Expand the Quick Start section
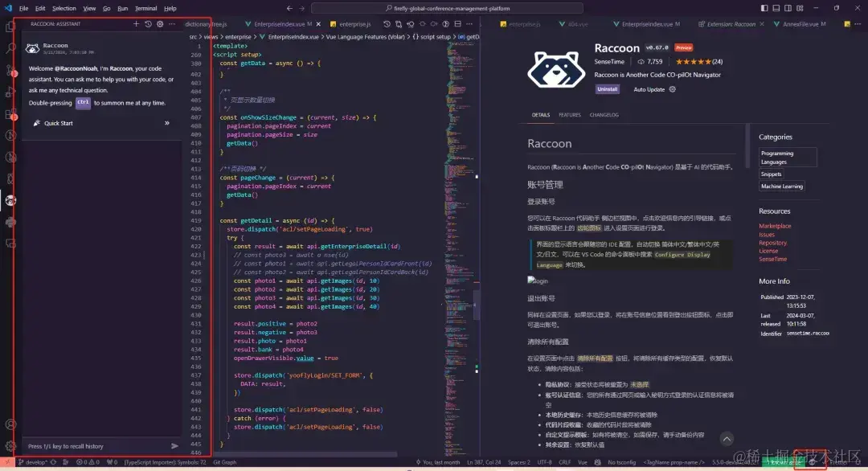The image size is (868, 471). coord(101,123)
